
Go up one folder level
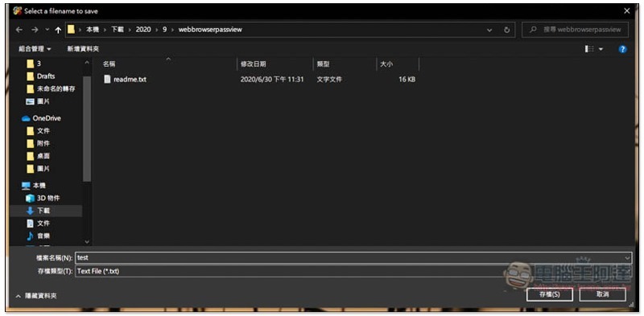(x=58, y=30)
